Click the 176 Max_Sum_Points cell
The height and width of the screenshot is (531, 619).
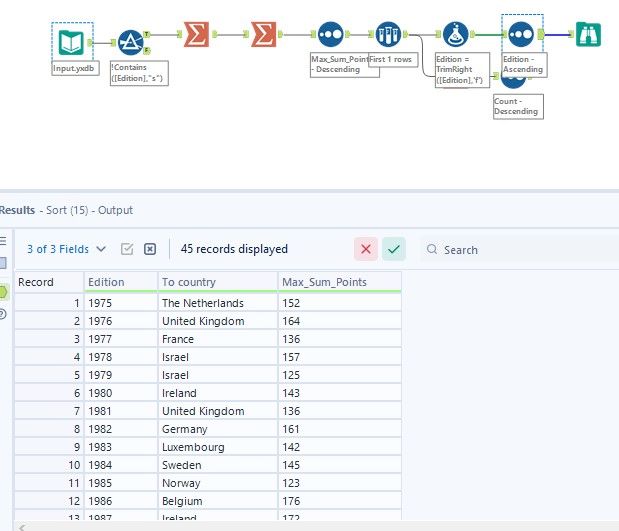click(340, 501)
